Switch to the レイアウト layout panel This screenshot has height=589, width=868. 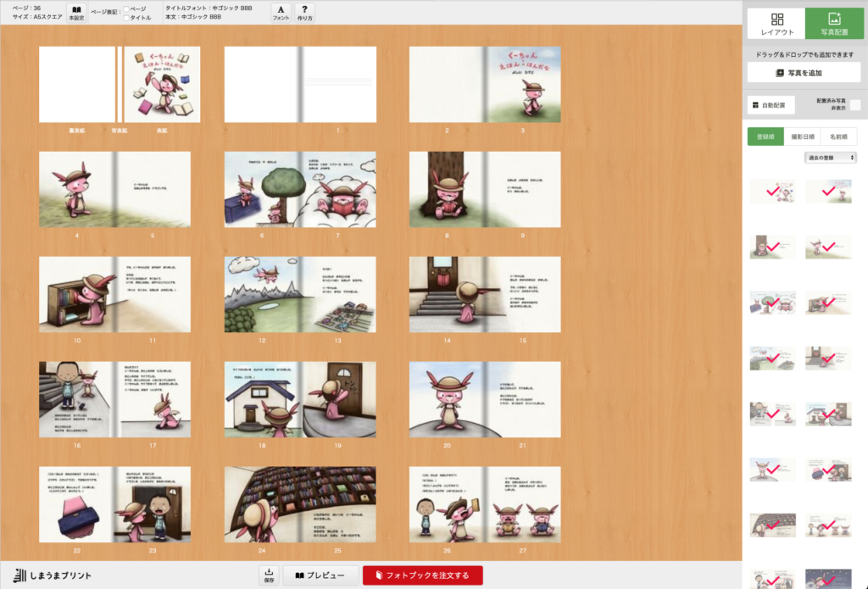pos(776,24)
